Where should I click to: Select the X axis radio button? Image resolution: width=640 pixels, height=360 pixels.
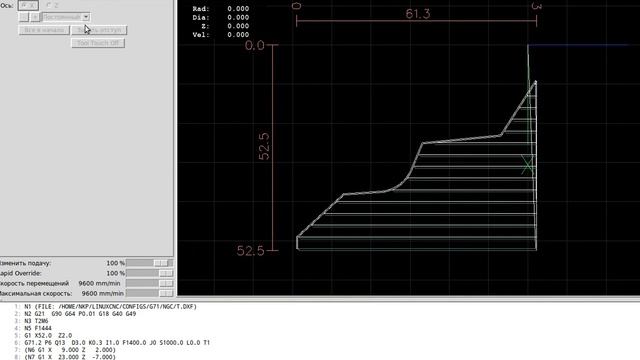coord(28,5)
